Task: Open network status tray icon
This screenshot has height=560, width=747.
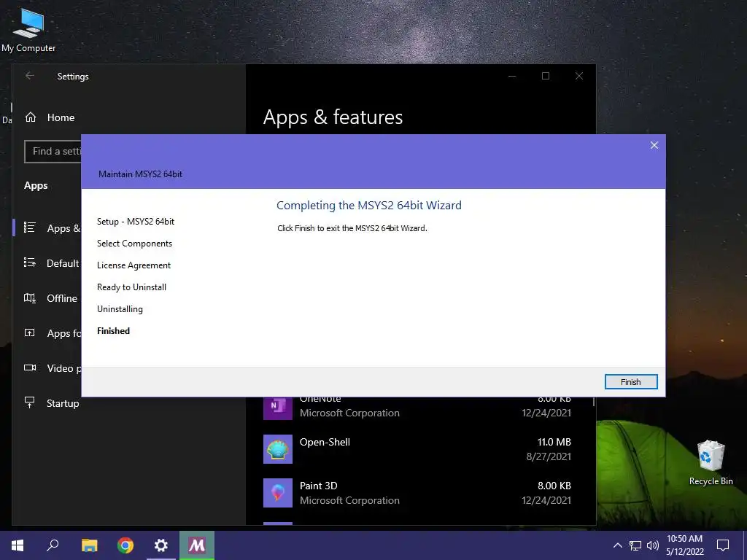Action: click(635, 545)
